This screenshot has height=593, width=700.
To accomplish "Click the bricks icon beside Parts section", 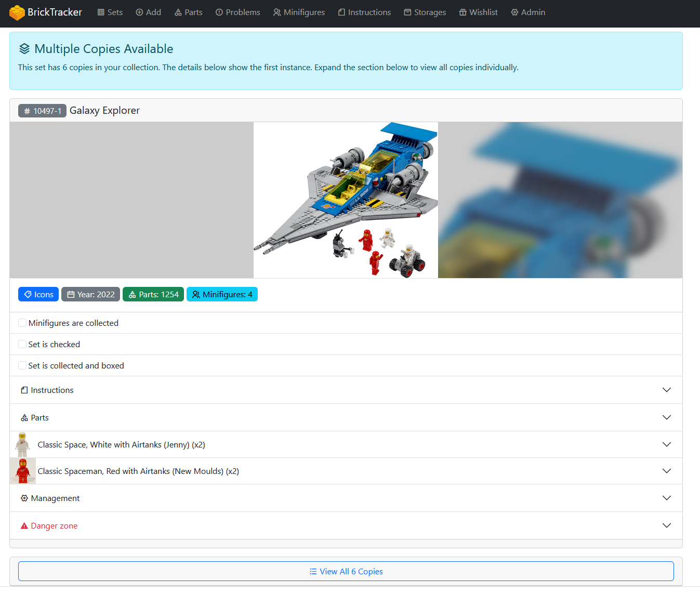I will point(24,418).
